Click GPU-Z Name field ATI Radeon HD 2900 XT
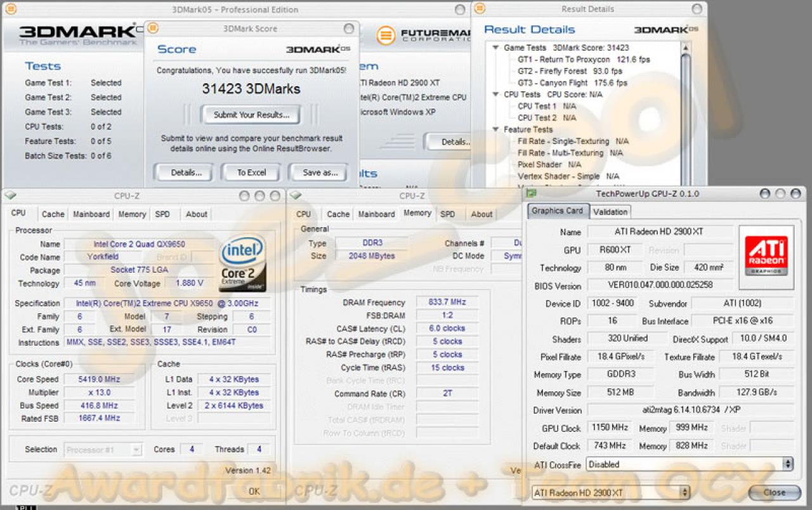 pyautogui.click(x=660, y=232)
